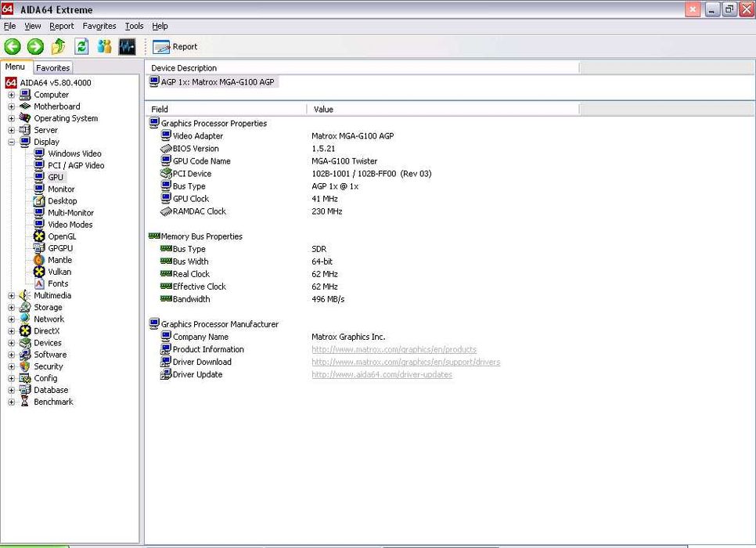Click the Software category icon
This screenshot has width=756, height=548.
click(25, 355)
